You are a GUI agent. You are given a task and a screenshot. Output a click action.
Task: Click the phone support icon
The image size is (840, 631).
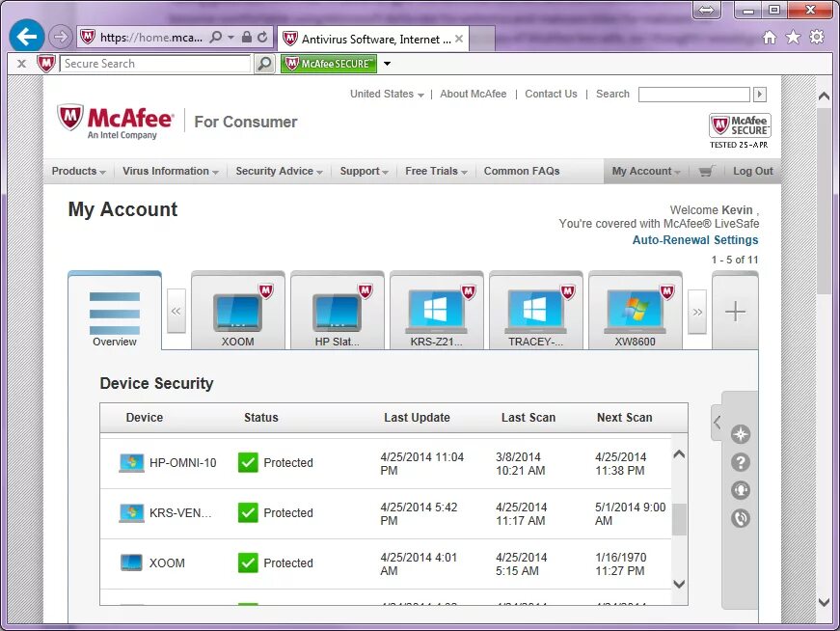(x=741, y=518)
